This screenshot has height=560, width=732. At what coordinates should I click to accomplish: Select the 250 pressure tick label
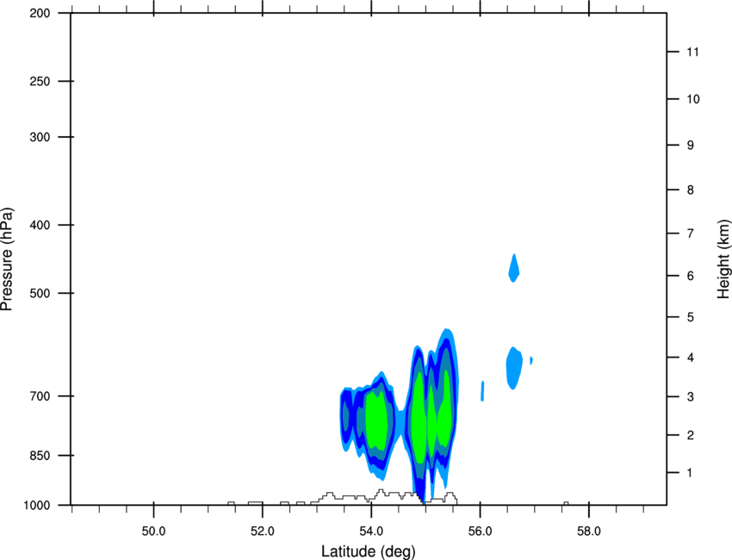pos(40,81)
